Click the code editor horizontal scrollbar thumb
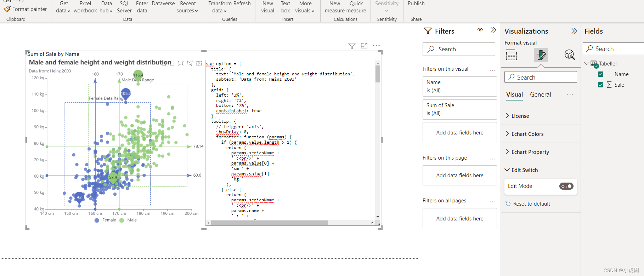 (269, 223)
